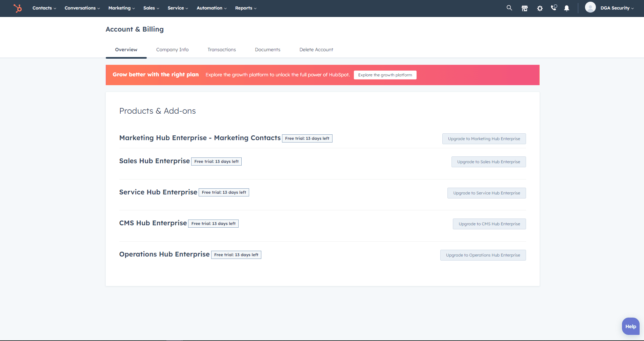Click the Marketing Hub Enterprise - Marketing Contacts title
The height and width of the screenshot is (341, 644).
pyautogui.click(x=200, y=138)
